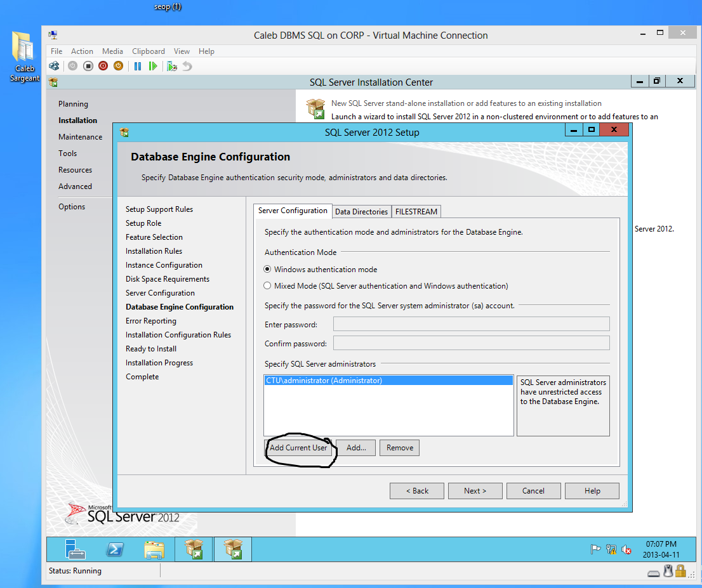Select CTU\administrator in administrators list
Image resolution: width=702 pixels, height=588 pixels.
388,381
